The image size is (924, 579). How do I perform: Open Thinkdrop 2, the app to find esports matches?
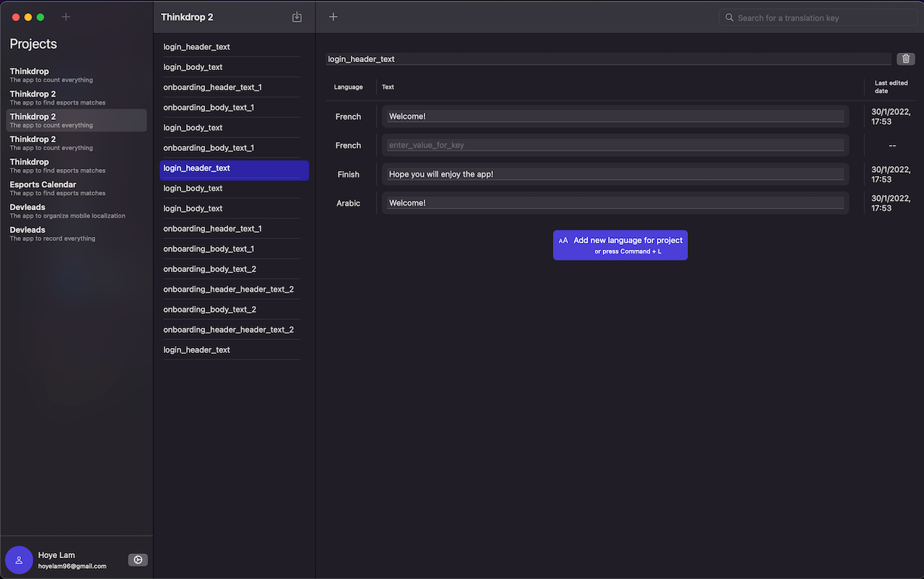77,97
